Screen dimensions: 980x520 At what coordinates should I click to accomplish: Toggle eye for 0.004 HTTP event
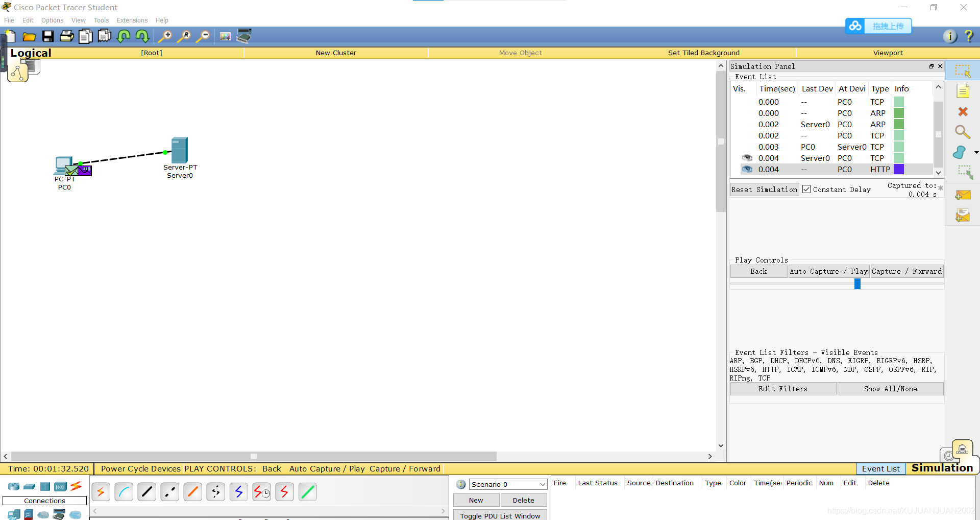(747, 169)
